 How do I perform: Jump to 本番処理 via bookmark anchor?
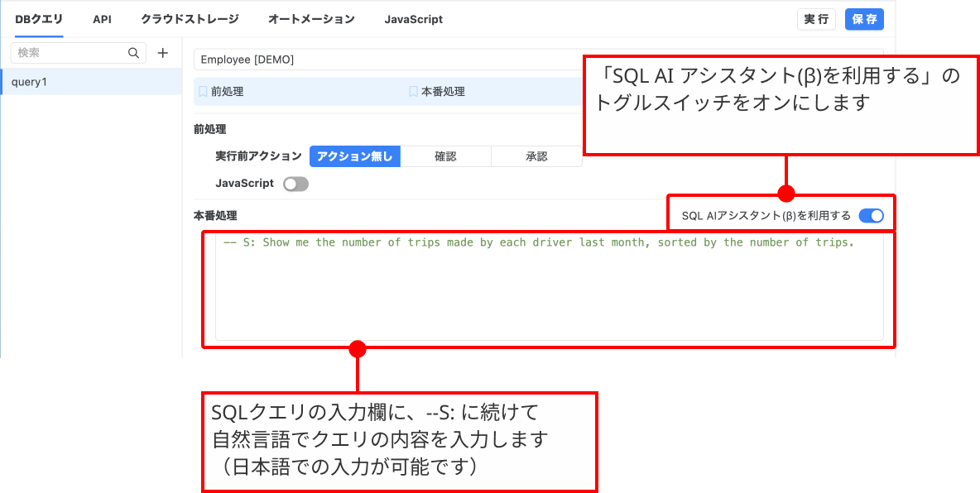click(437, 92)
